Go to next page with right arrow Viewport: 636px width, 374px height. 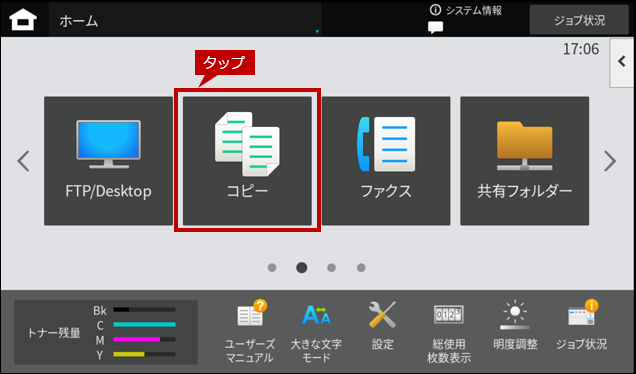click(610, 161)
